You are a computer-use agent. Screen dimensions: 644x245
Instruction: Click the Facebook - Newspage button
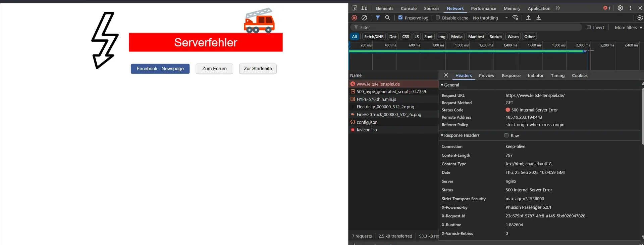point(160,69)
